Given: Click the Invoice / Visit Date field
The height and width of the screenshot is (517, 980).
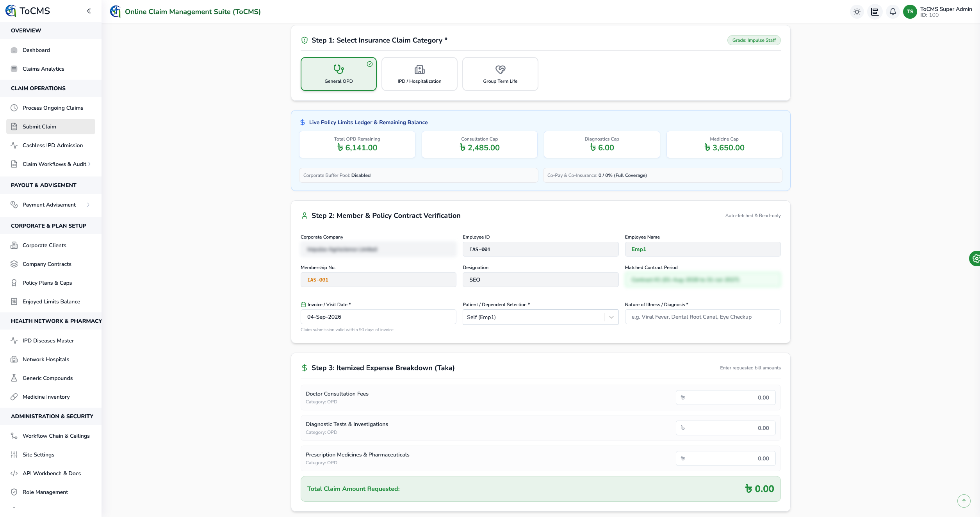Looking at the screenshot, I should point(378,317).
